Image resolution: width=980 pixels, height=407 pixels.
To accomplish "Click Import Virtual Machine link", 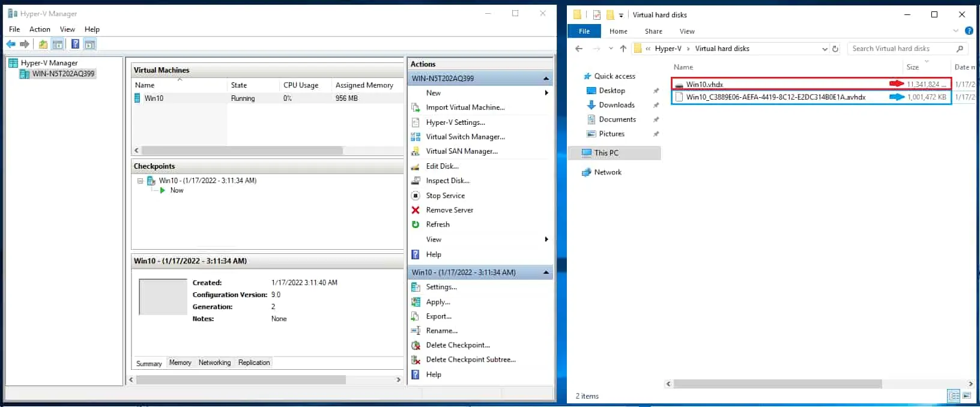I will 465,107.
